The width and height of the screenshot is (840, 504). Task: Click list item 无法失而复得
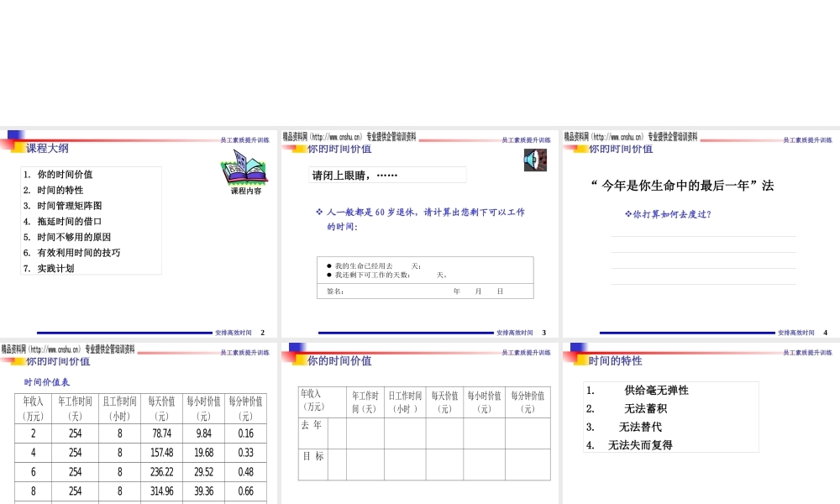(640, 445)
